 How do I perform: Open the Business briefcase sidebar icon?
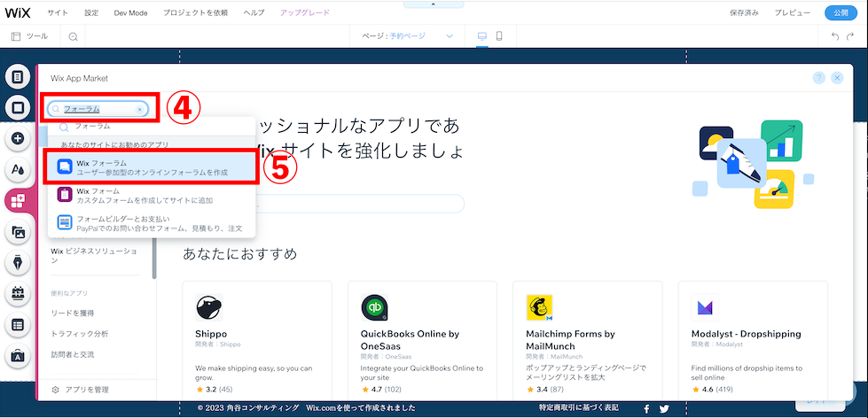pyautogui.click(x=18, y=355)
